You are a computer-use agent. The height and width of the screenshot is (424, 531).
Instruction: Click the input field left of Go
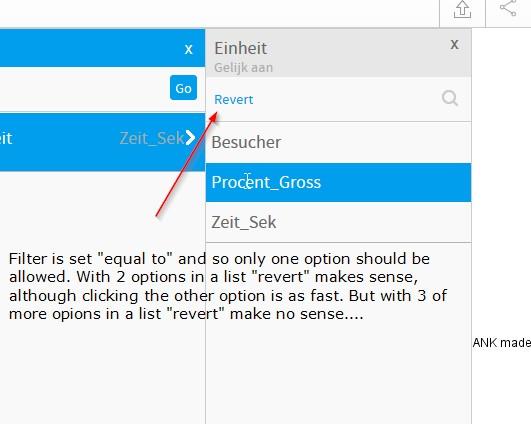(84, 88)
